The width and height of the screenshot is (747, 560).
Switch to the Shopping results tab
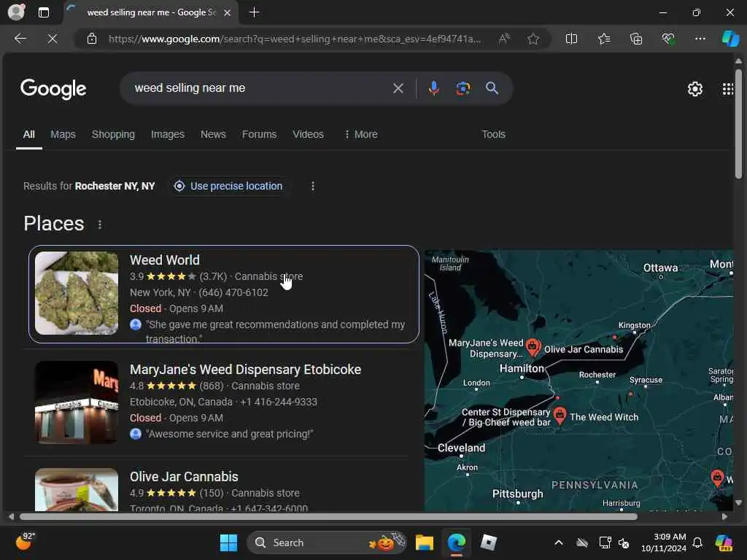pyautogui.click(x=113, y=134)
